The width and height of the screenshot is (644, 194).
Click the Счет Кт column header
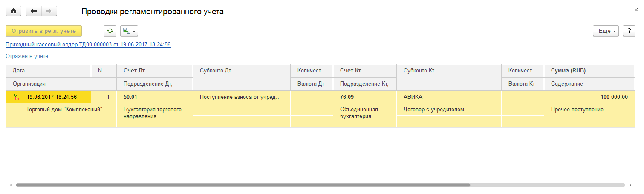click(x=364, y=70)
